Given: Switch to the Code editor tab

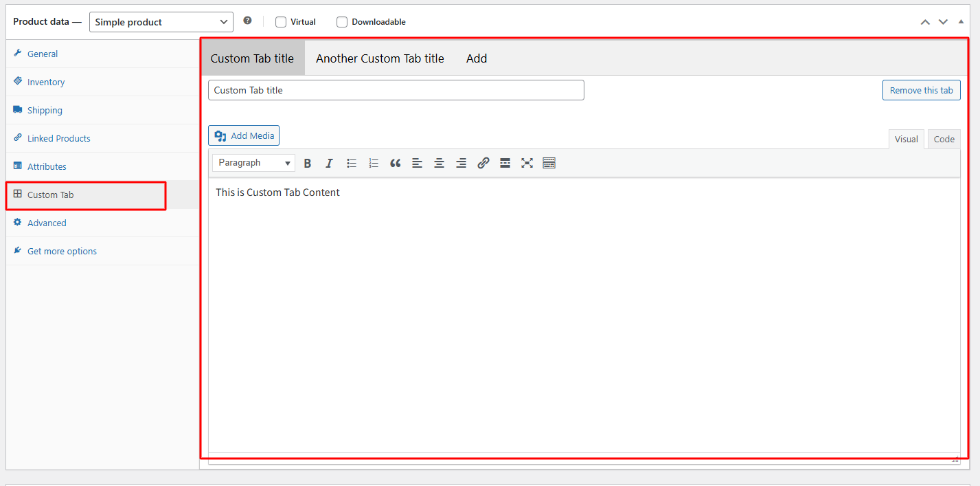Looking at the screenshot, I should pos(944,139).
